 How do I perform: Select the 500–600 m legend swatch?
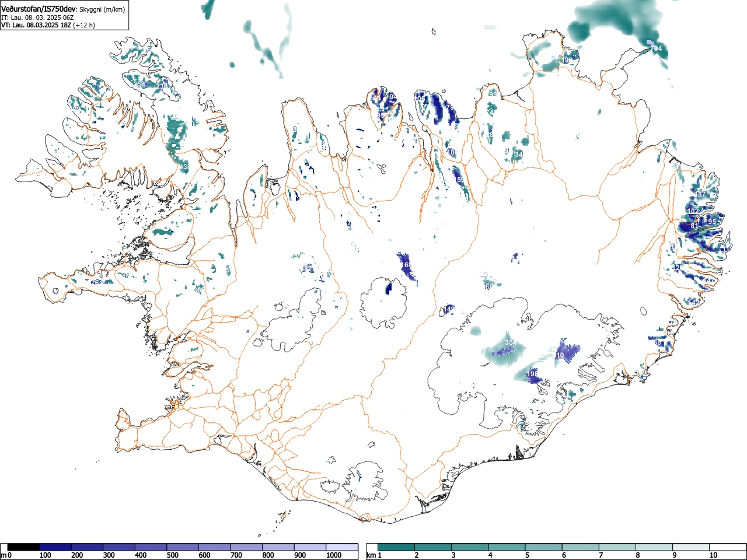point(183,547)
